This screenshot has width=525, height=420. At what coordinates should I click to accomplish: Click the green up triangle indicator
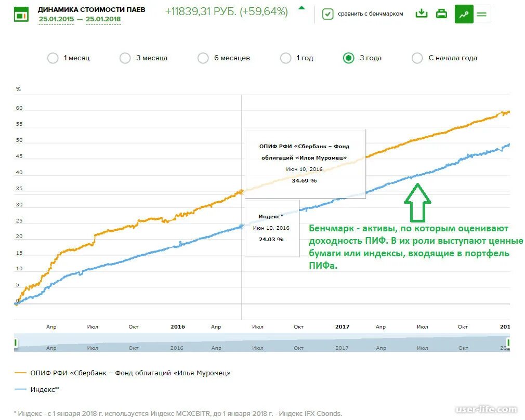point(301,8)
